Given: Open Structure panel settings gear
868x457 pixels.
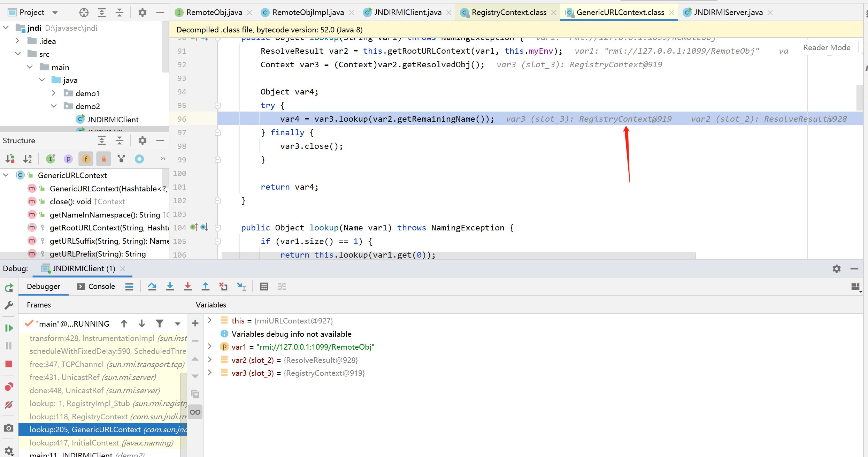Looking at the screenshot, I should click(142, 140).
